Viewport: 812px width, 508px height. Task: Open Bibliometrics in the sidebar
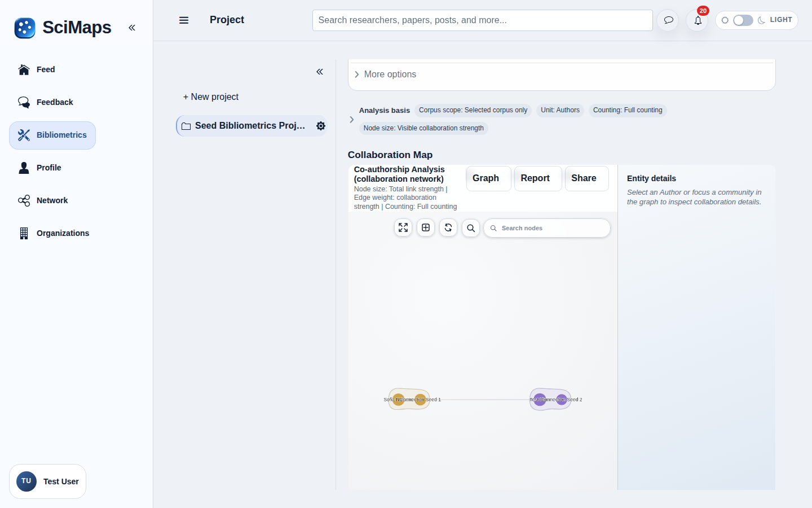tap(52, 135)
